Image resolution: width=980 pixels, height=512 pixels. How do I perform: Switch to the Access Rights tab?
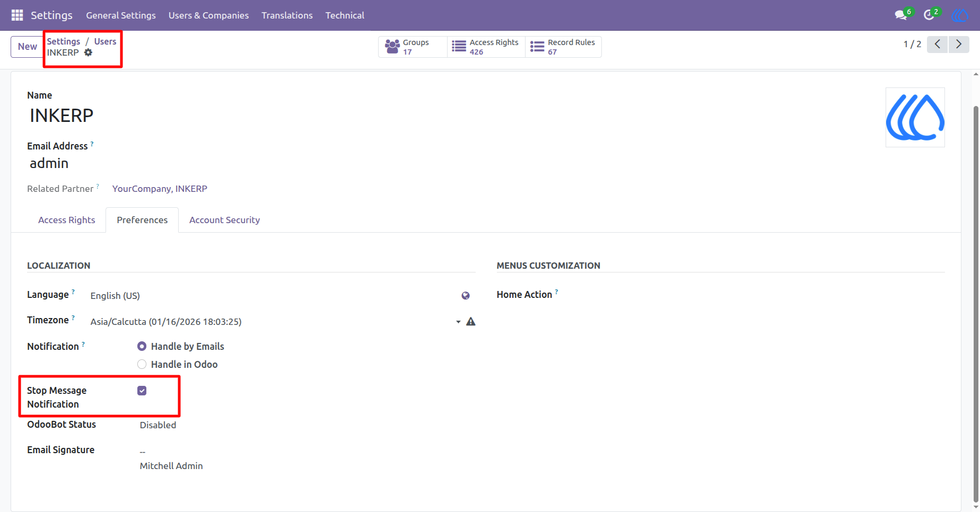pos(67,220)
